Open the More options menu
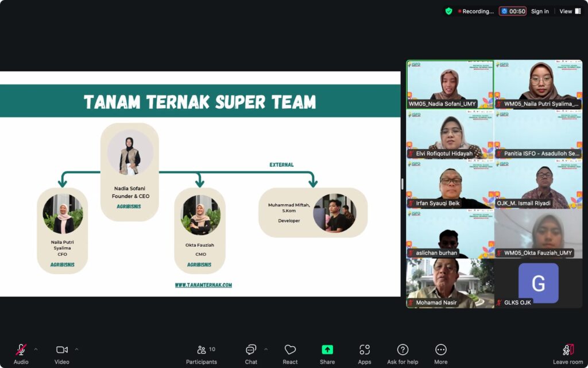 pyautogui.click(x=440, y=354)
